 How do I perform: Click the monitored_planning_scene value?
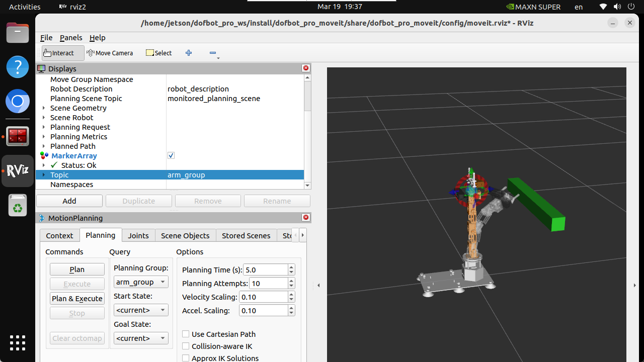click(x=214, y=99)
